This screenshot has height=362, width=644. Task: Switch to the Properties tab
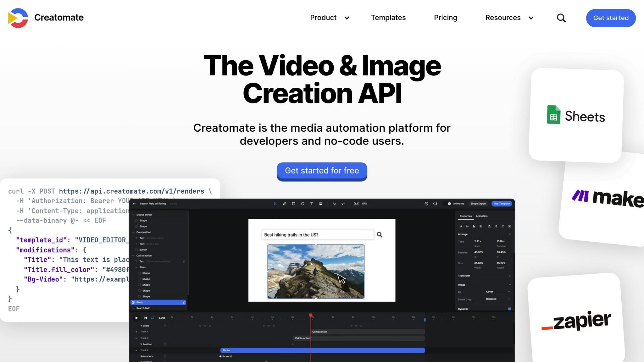(466, 216)
